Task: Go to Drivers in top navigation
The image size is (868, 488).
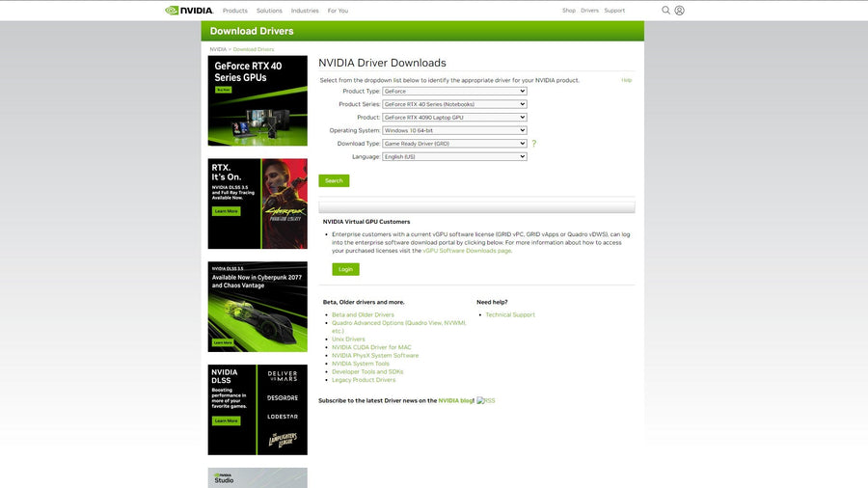Action: point(589,11)
